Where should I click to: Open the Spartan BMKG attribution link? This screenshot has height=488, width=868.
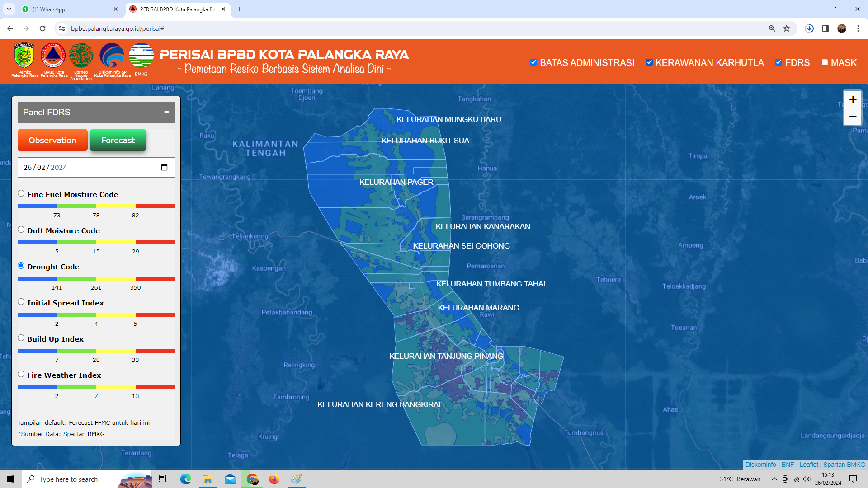coord(844,465)
